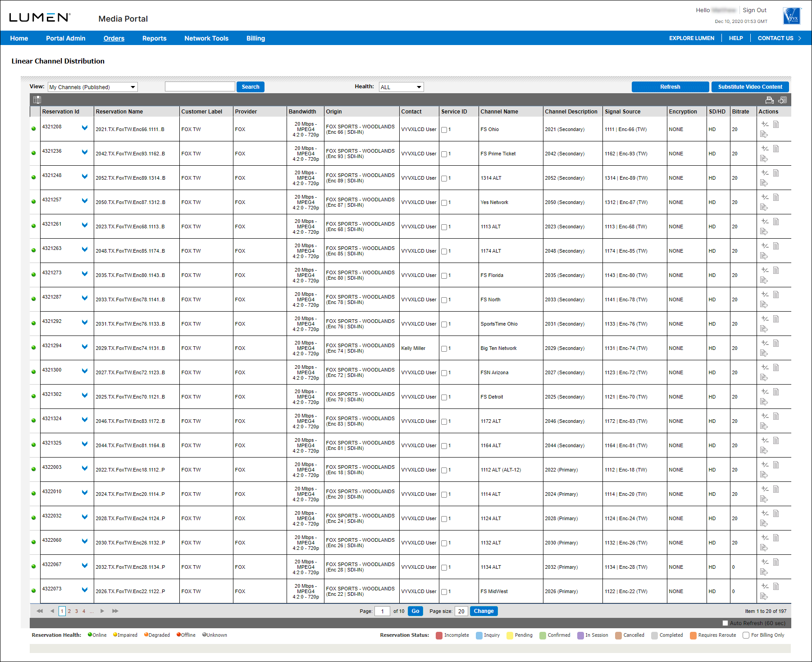Open the Home menu item
812x662 pixels.
pos(19,38)
